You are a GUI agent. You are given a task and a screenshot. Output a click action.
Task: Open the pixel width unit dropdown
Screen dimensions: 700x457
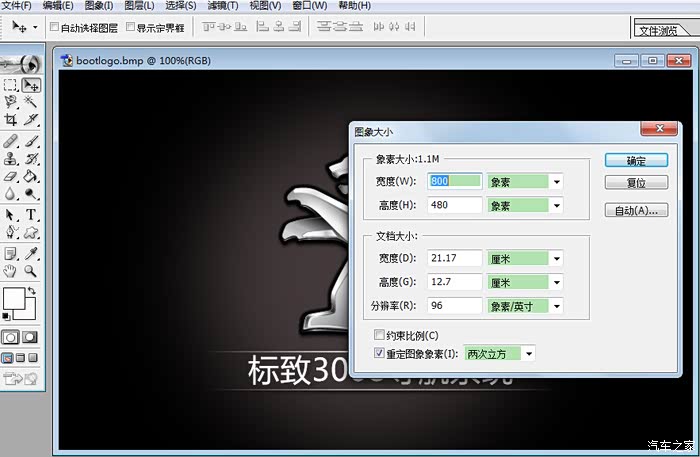coord(556,181)
